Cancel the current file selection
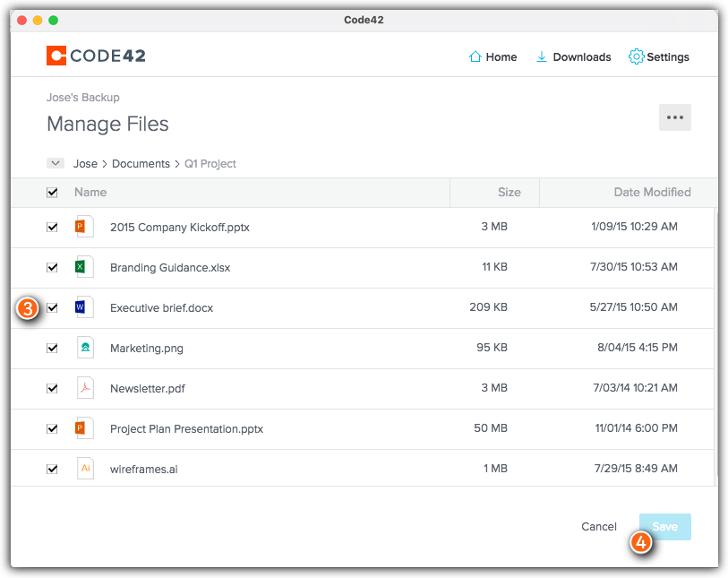 click(598, 526)
